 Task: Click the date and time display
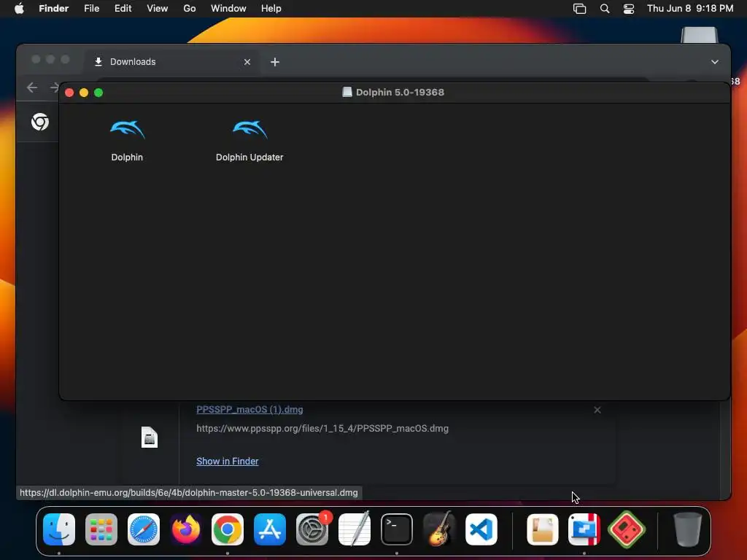pos(690,9)
